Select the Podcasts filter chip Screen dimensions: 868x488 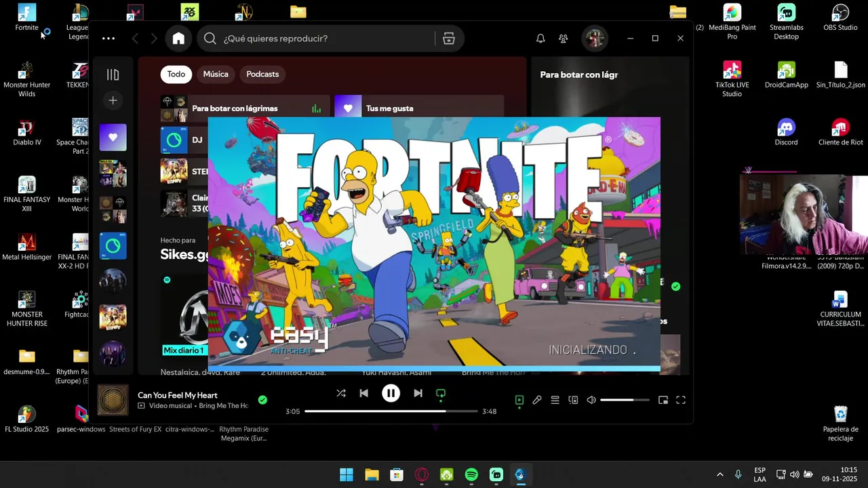coord(262,75)
